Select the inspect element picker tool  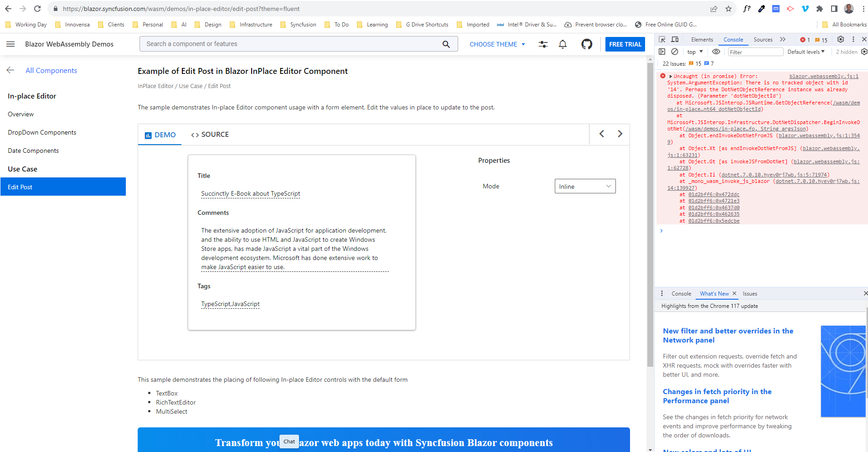662,40
